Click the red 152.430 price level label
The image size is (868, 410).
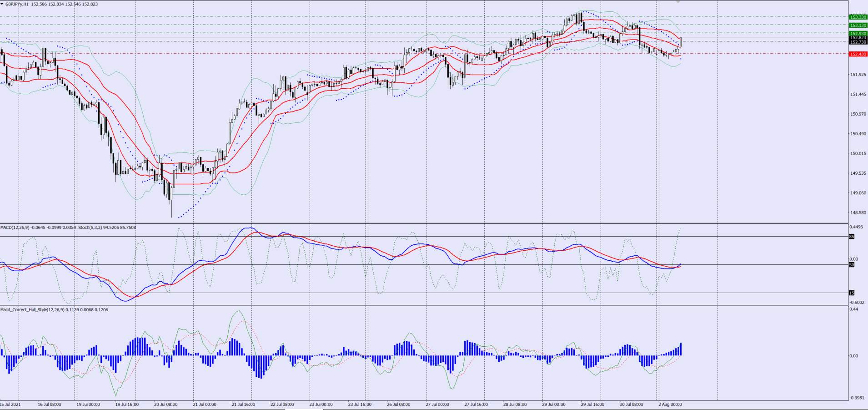[x=858, y=54]
